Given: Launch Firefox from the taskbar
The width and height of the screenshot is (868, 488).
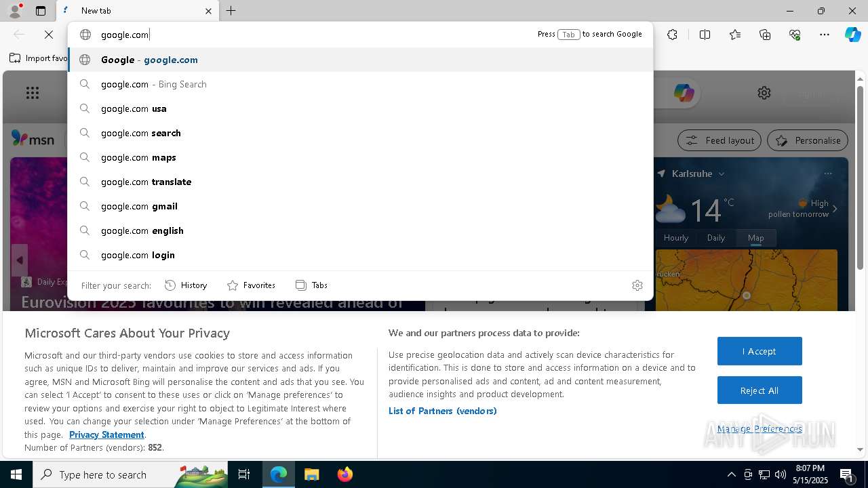Looking at the screenshot, I should point(344,474).
